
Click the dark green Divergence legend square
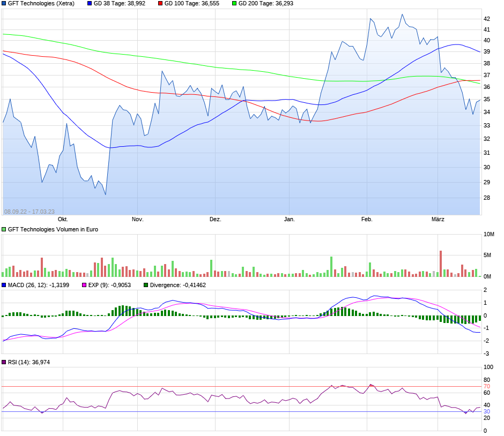coord(146,285)
